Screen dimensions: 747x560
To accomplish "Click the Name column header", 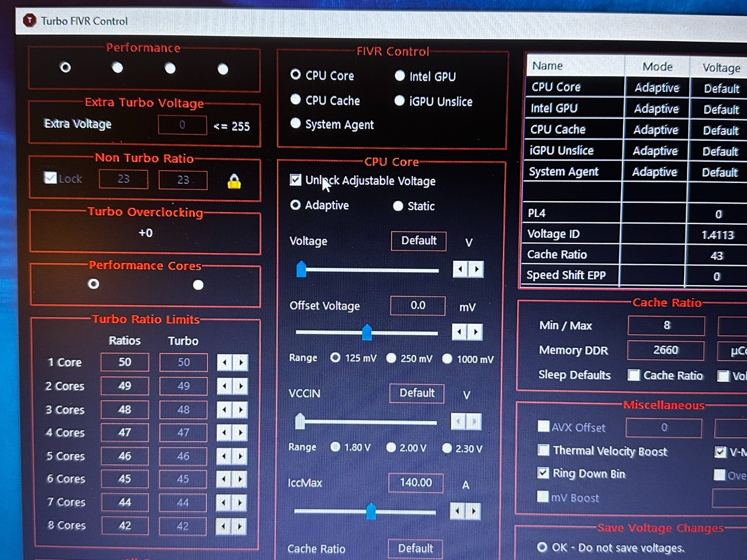I will point(576,66).
